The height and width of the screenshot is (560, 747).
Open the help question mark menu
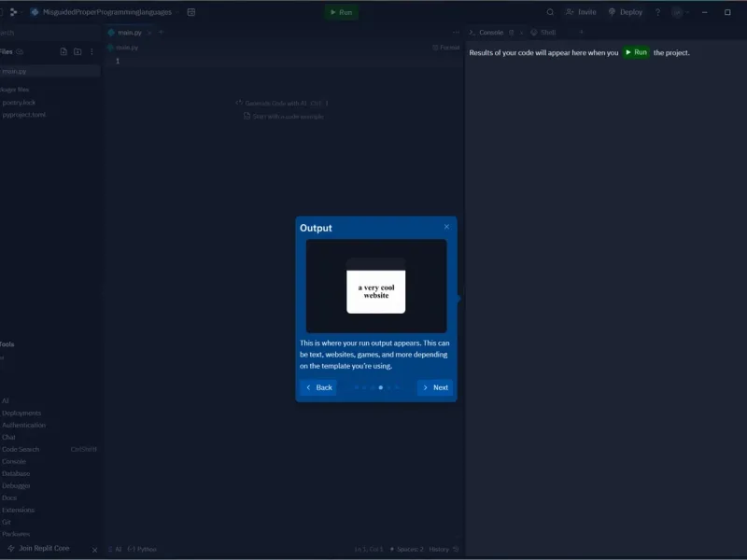click(x=658, y=12)
